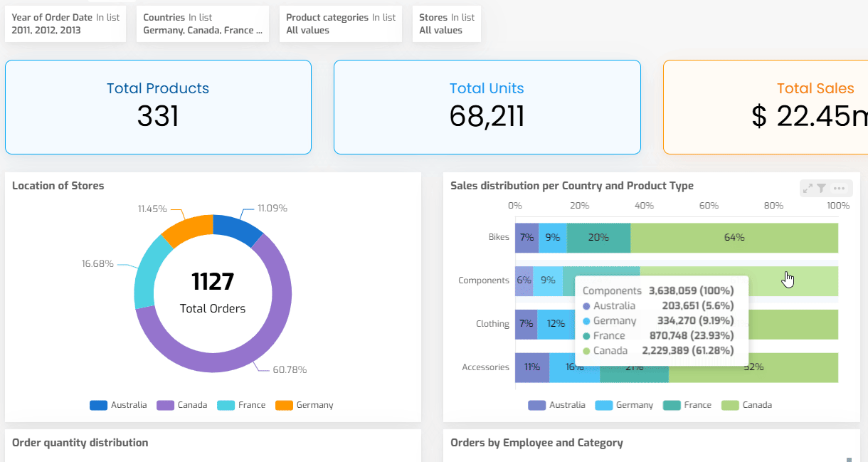Expand the Sales distribution chart to fullscreen
Screen dimensions: 868x462
tap(808, 189)
